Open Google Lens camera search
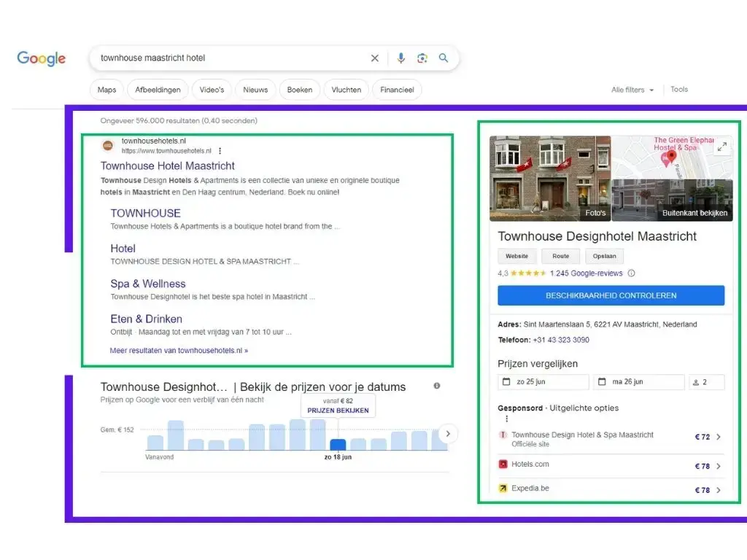 click(x=422, y=58)
